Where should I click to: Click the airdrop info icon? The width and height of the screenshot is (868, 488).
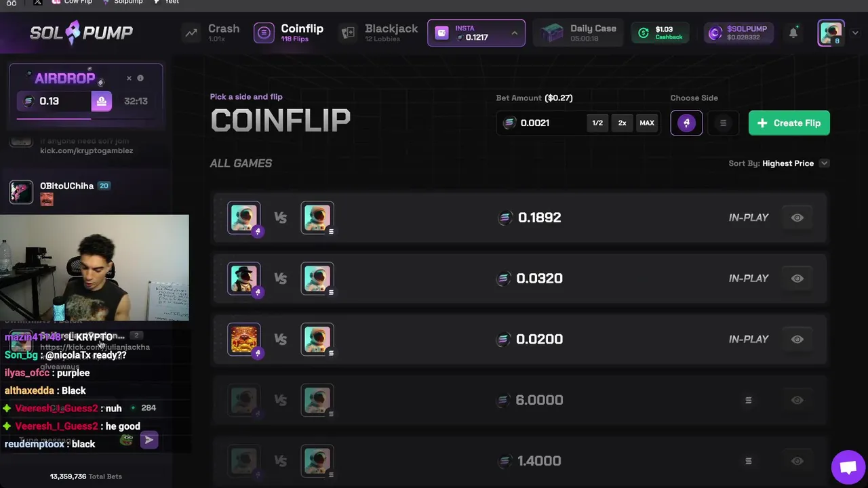[140, 78]
